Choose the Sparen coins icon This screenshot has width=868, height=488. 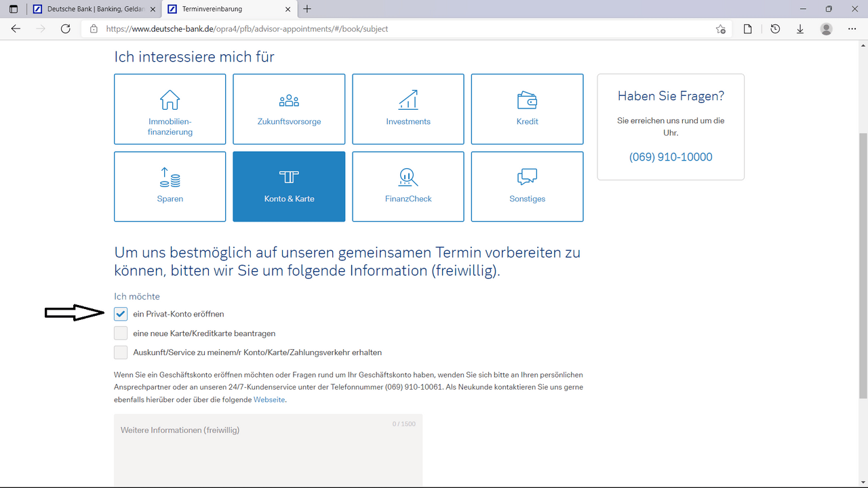click(x=170, y=178)
